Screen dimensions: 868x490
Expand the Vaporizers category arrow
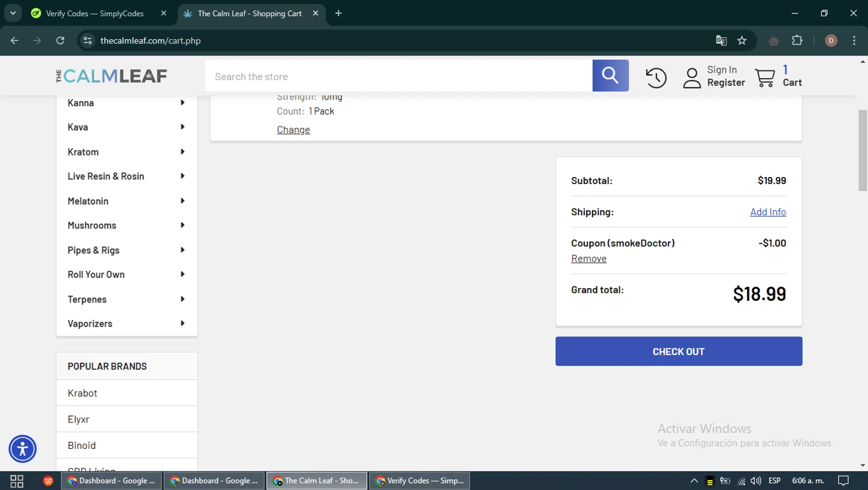coord(182,323)
